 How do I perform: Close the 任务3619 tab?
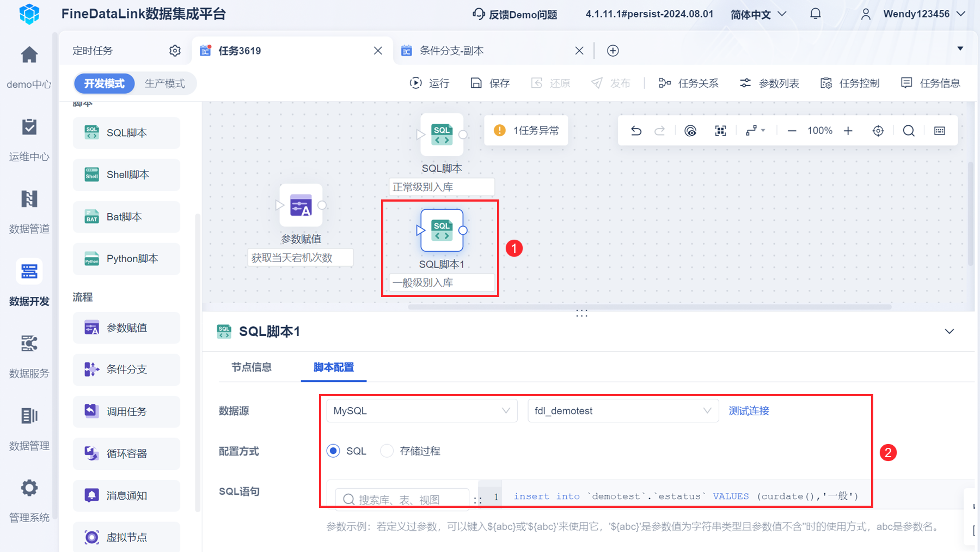point(378,51)
